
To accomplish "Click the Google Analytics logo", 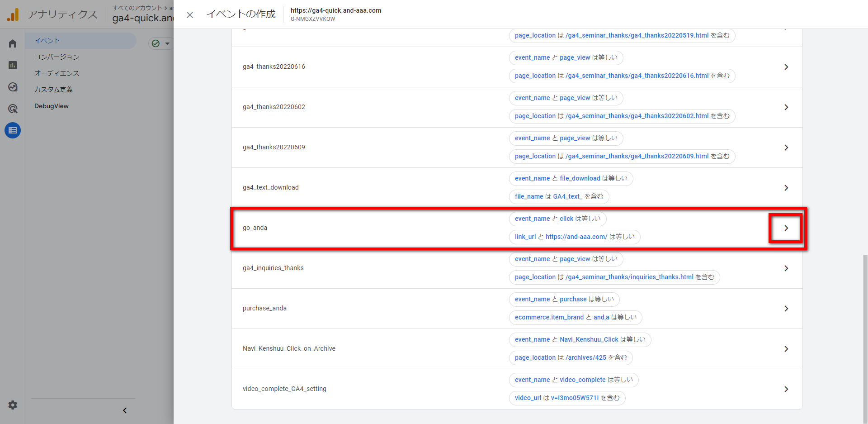I will point(13,14).
